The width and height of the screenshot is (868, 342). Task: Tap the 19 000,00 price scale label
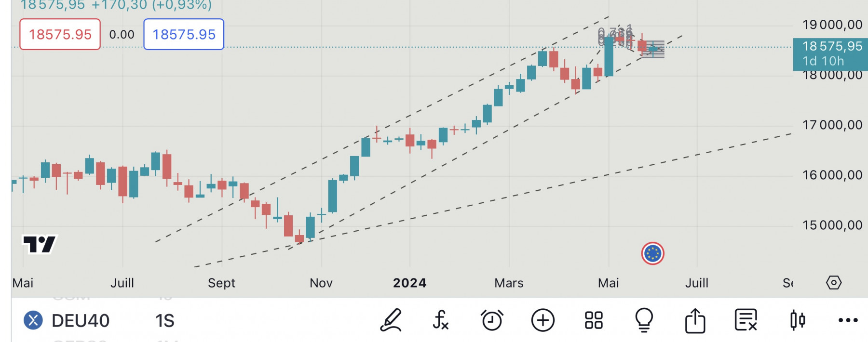(832, 25)
